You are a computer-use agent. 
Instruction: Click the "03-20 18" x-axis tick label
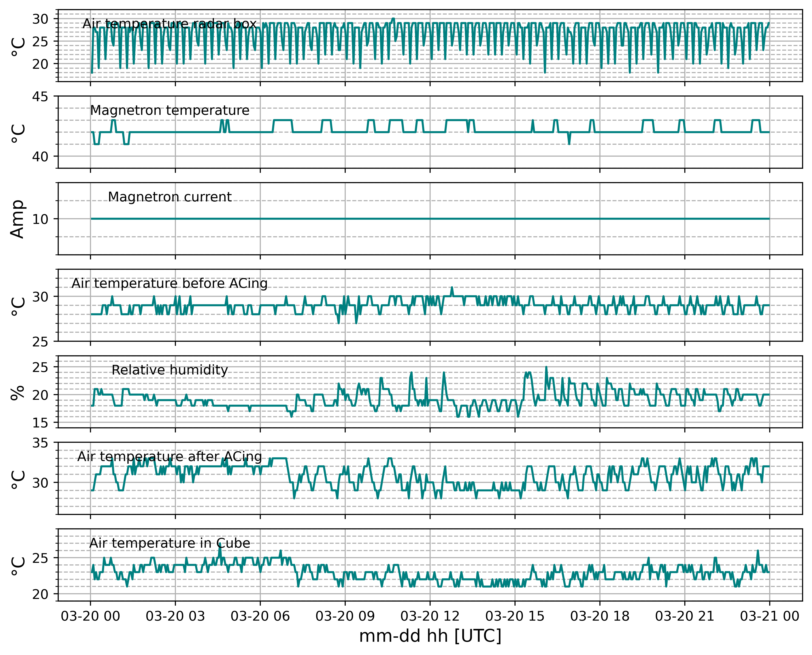tap(600, 616)
